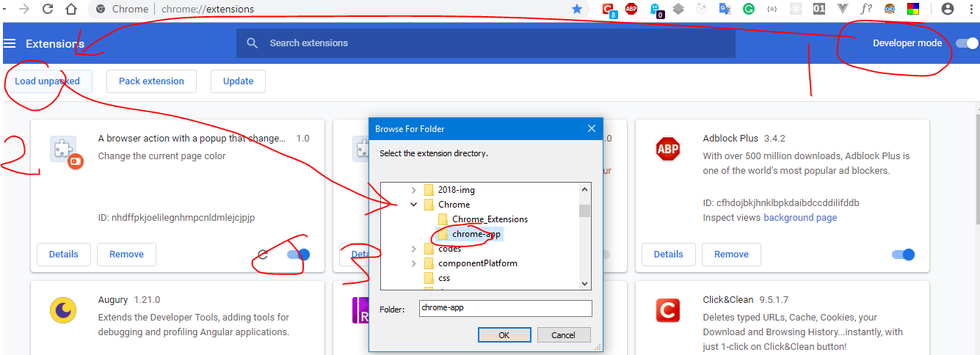The width and height of the screenshot is (980, 355).
Task: Expand the 2018-img folder
Action: tap(413, 190)
